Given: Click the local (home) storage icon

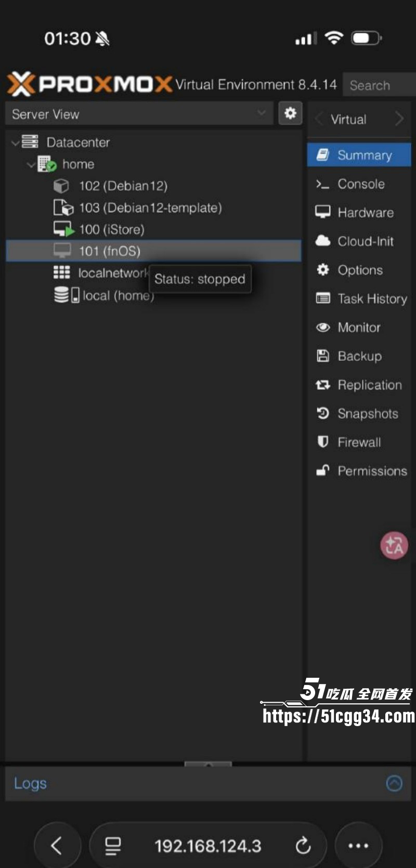Looking at the screenshot, I should 67,295.
